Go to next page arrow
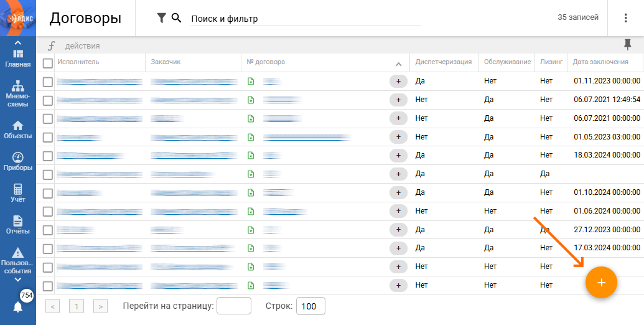 [x=100, y=306]
